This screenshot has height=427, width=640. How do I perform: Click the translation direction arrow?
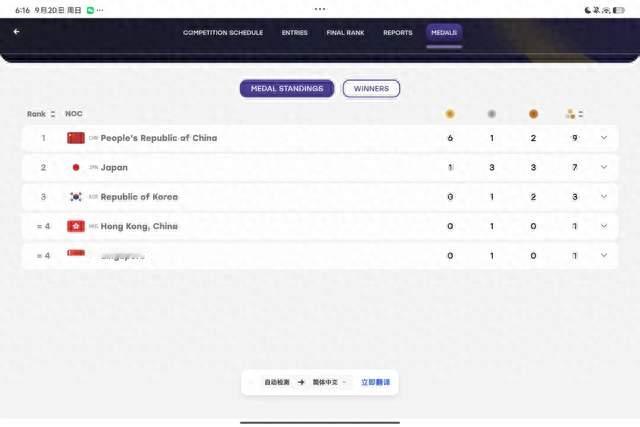[x=301, y=382]
